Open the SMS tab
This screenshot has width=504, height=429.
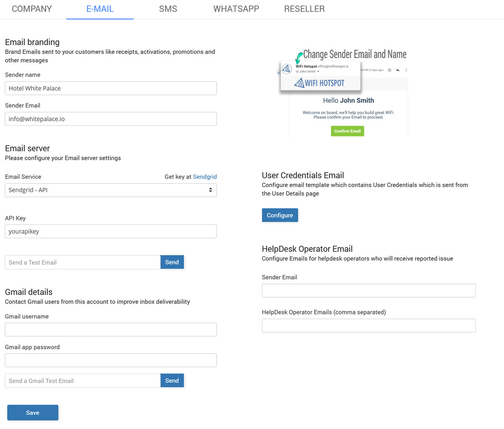(168, 9)
